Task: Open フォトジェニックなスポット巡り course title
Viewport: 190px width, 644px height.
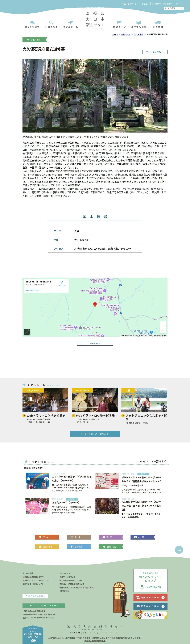Action: (146, 417)
